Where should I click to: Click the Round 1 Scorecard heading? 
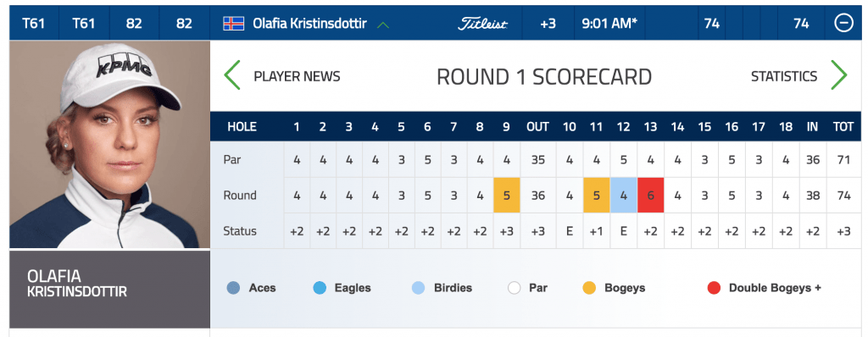(544, 77)
